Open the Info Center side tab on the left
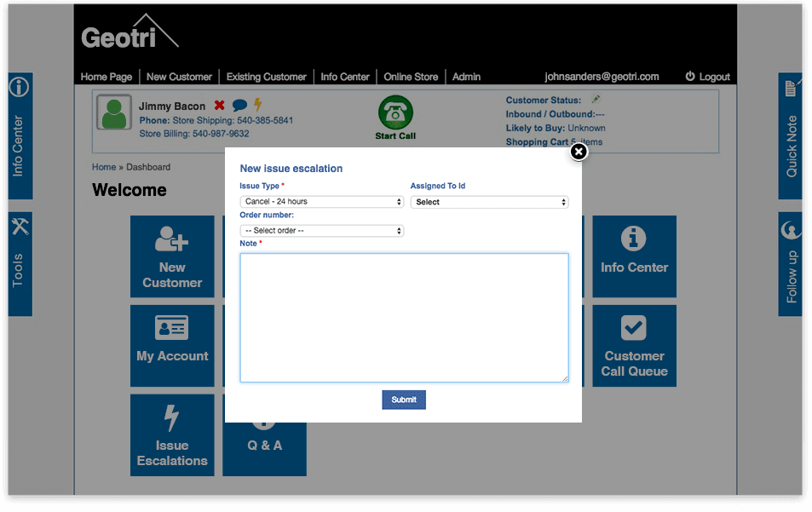The image size is (812, 512). [20, 135]
